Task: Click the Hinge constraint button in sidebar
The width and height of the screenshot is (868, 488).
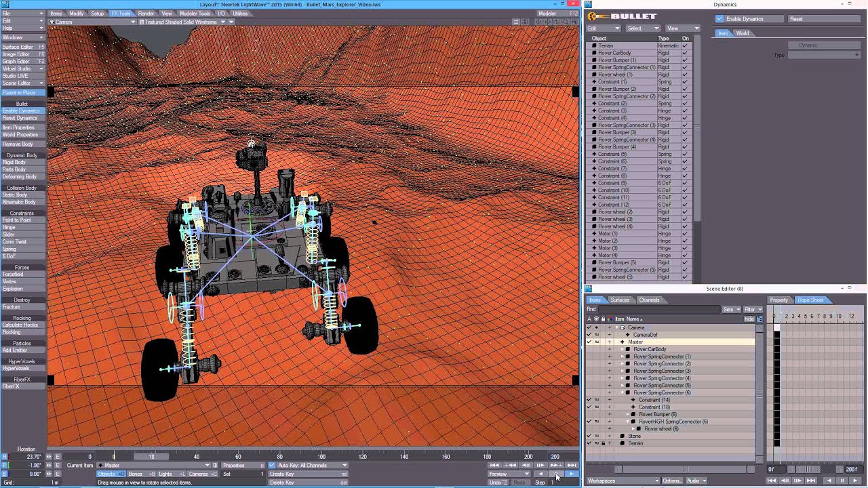Action: tap(22, 228)
